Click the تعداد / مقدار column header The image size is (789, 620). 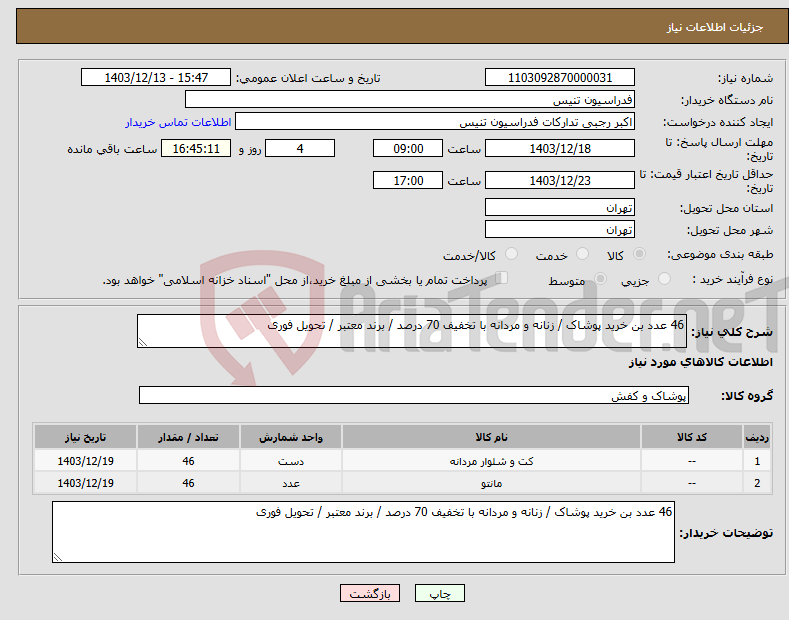pos(188,437)
